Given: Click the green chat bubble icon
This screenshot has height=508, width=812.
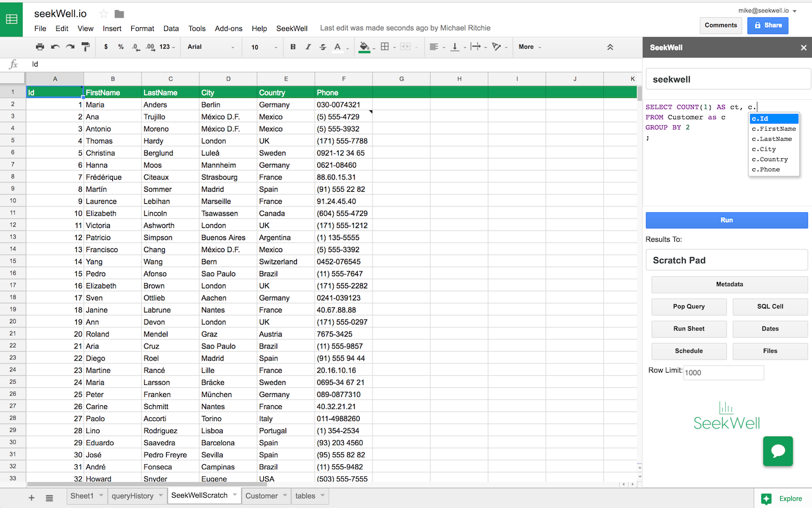Looking at the screenshot, I should [778, 451].
